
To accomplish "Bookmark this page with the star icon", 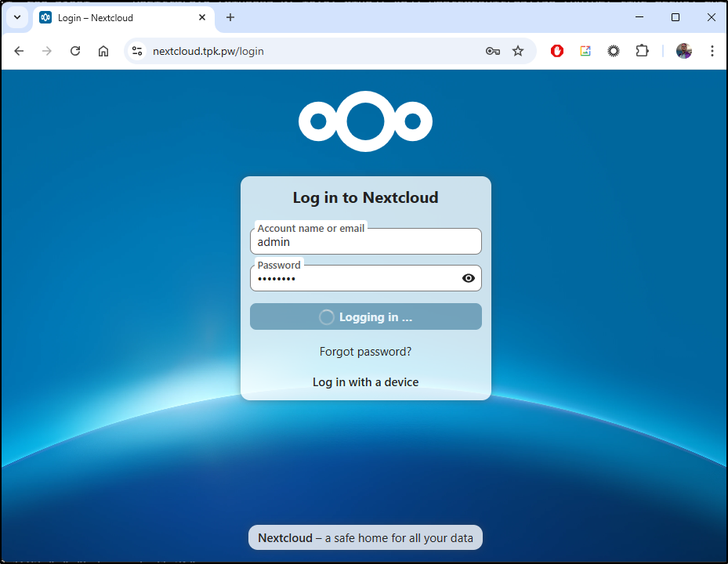I will coord(518,51).
